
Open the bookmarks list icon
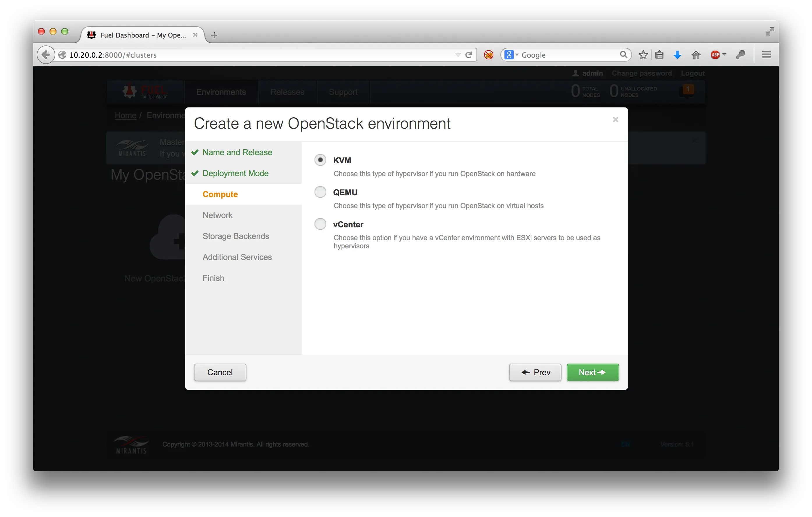[659, 55]
